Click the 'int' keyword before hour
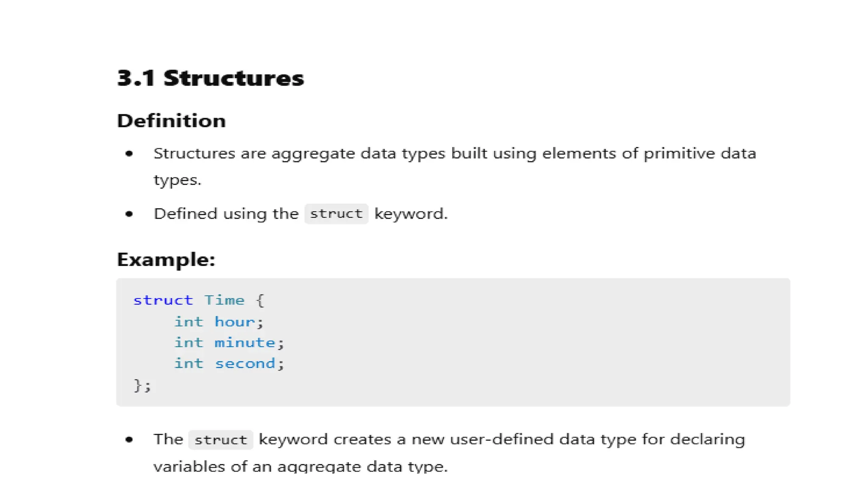The height and width of the screenshot is (488, 868). [x=189, y=322]
